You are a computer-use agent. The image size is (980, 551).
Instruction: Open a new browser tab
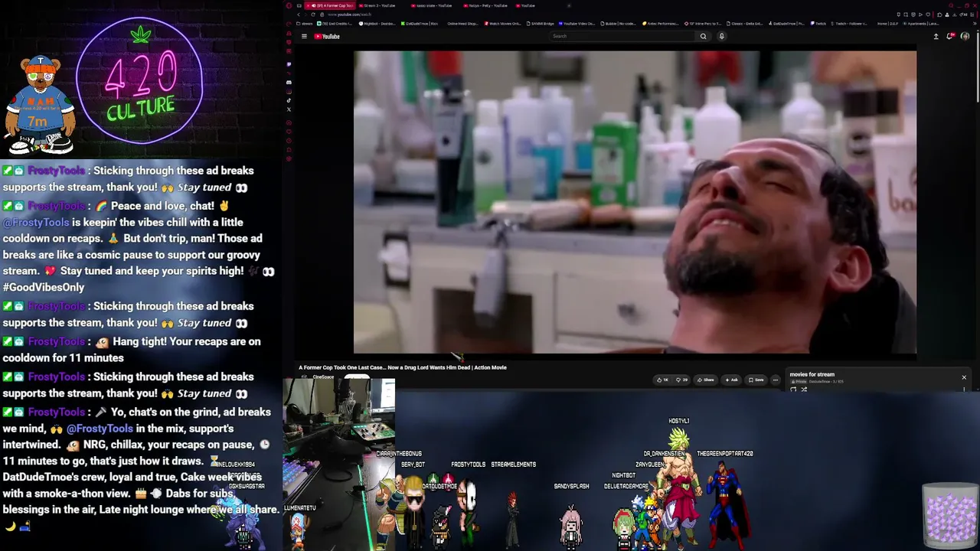pos(569,5)
